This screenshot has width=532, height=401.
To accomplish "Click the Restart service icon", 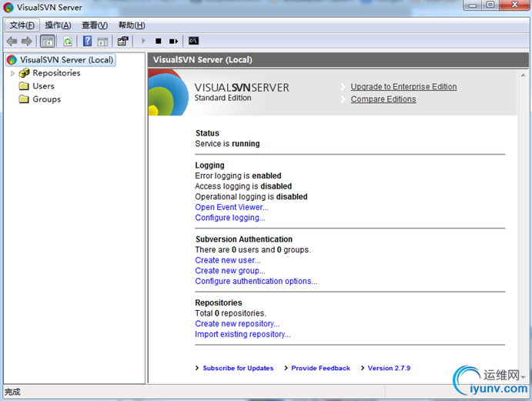I will [x=173, y=41].
